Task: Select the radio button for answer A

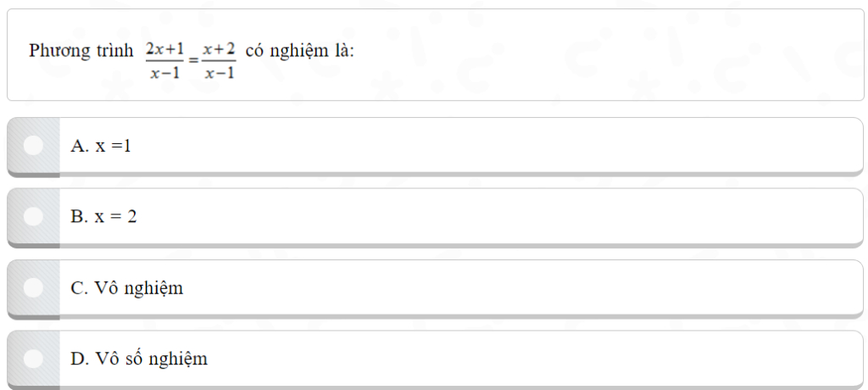Action: (34, 146)
